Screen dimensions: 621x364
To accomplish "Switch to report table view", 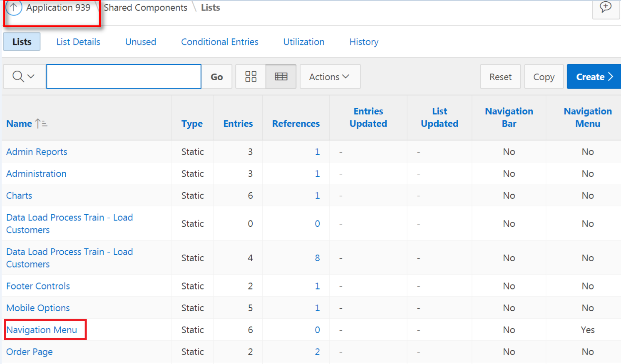I will [x=281, y=77].
